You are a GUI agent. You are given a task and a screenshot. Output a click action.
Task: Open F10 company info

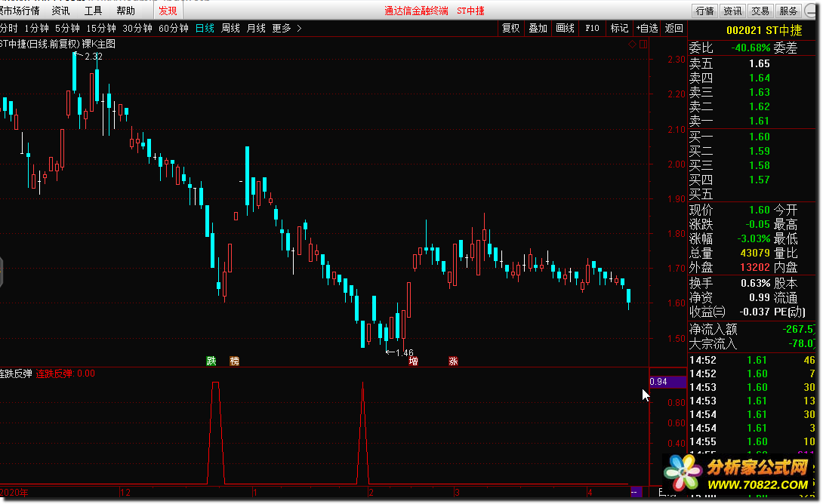point(593,29)
